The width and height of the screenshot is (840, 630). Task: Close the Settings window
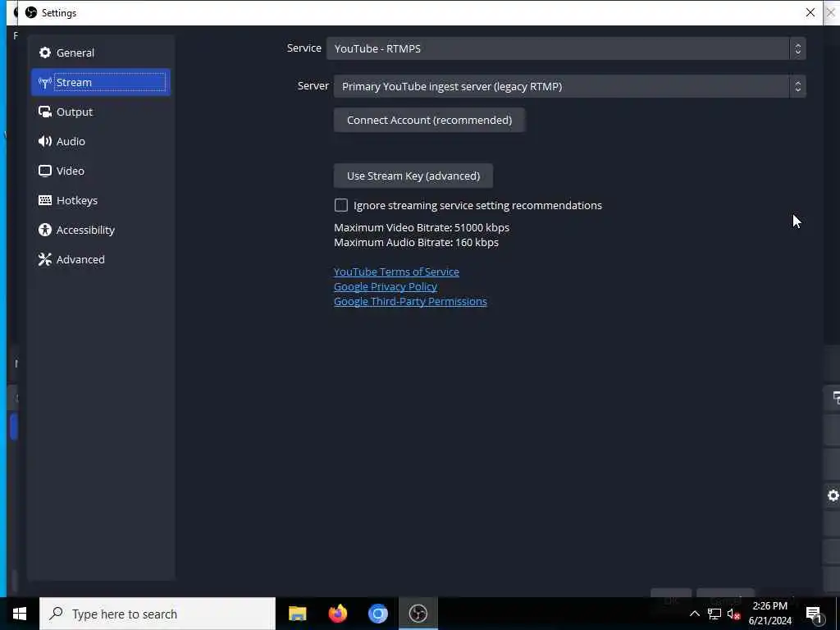coord(810,12)
